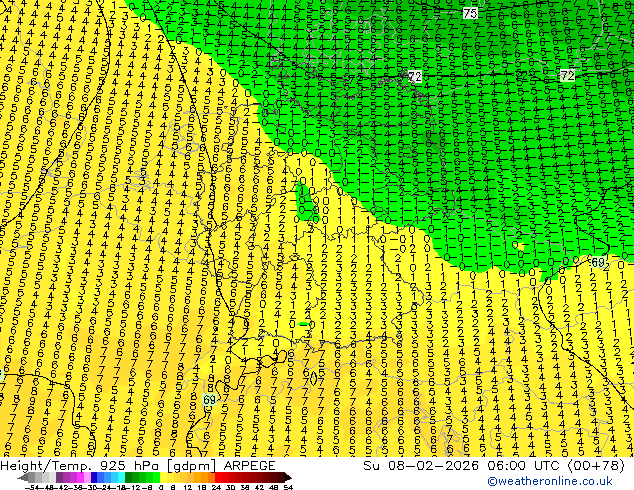Pick the cyan legend swatch near -18

121,477
